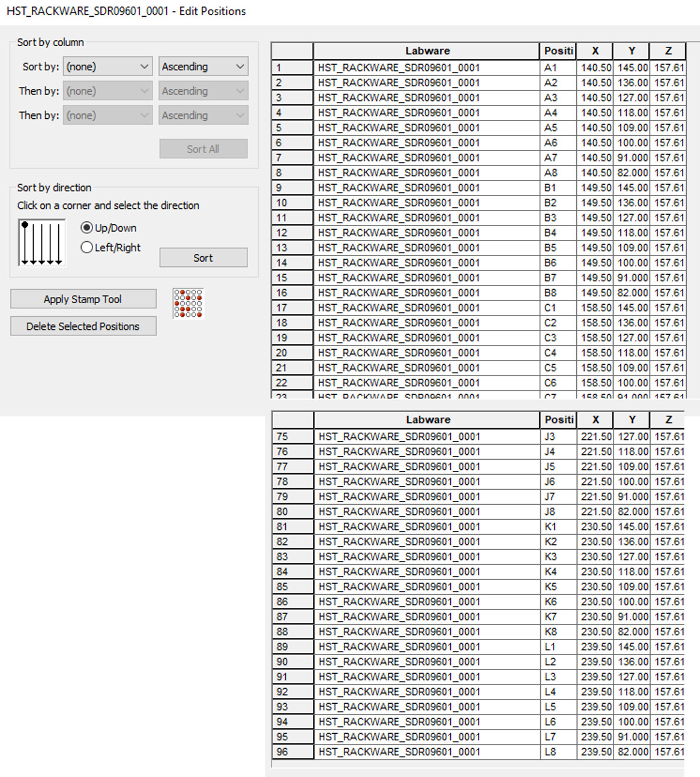Open the Ascending dropdown beside the first Then by
The width and height of the screenshot is (700, 777).
click(204, 91)
